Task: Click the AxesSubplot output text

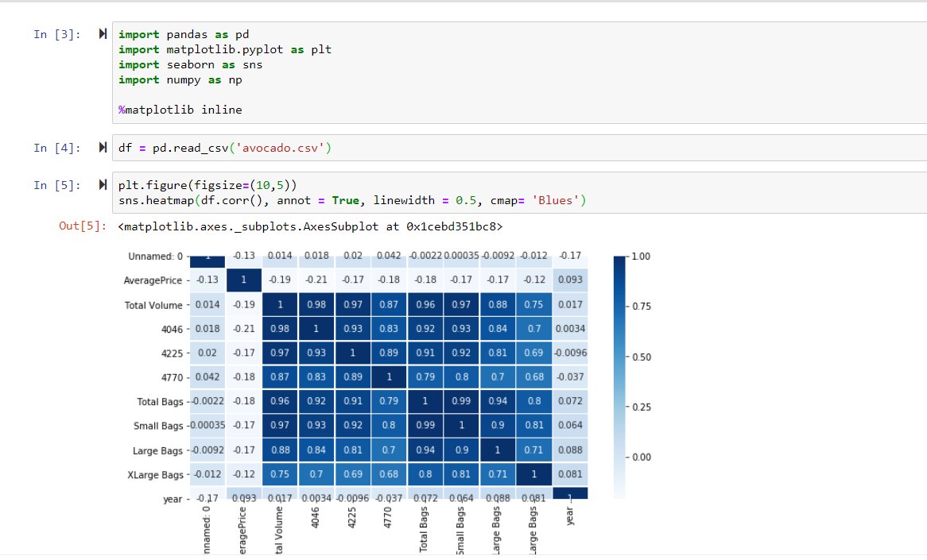Action: pyautogui.click(x=309, y=226)
